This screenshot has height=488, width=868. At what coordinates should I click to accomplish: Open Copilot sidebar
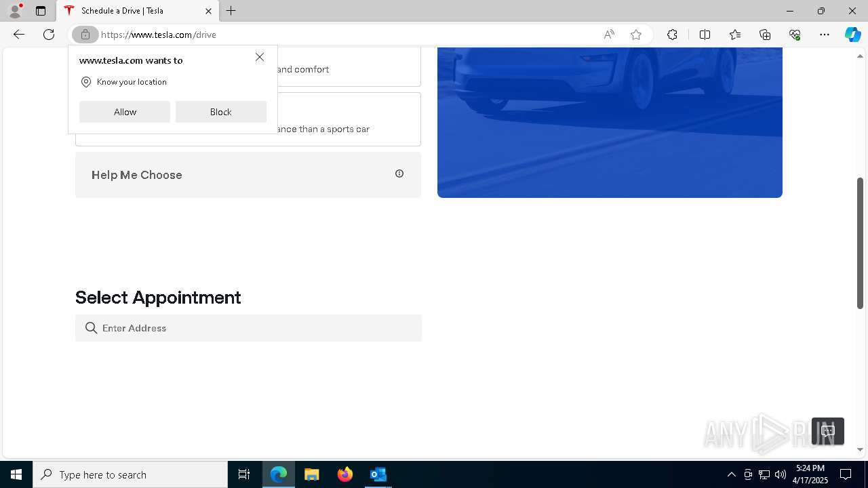852,35
